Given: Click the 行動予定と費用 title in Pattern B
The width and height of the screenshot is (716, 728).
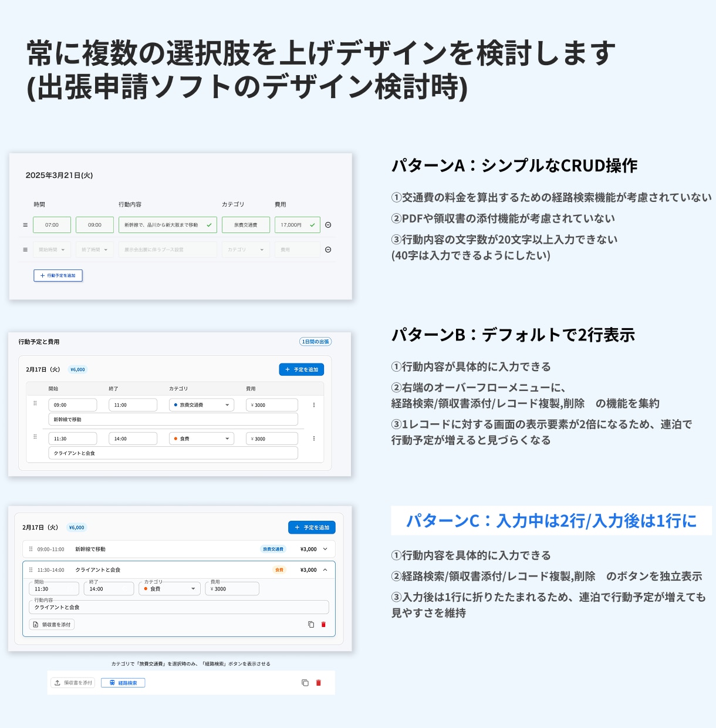Looking at the screenshot, I should click(x=39, y=342).
